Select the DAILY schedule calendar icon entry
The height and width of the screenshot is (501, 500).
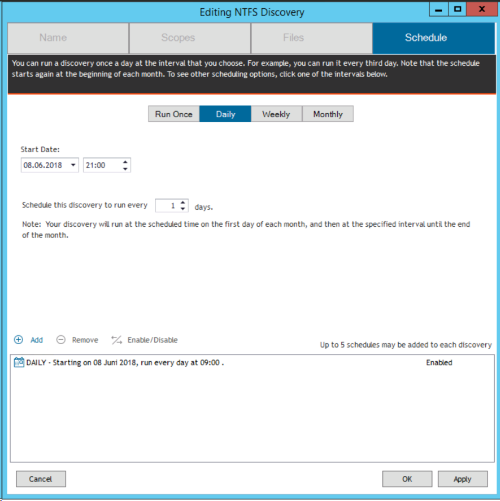pos(19,362)
